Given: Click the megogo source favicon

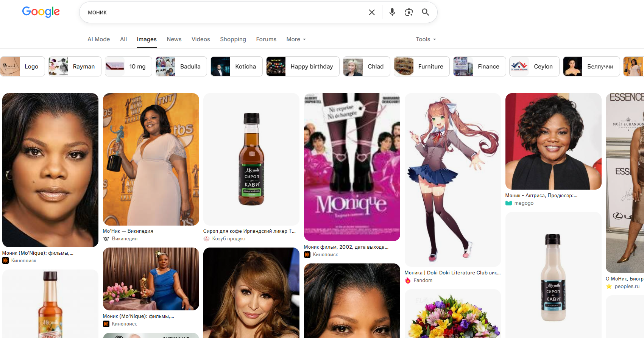Looking at the screenshot, I should point(508,203).
